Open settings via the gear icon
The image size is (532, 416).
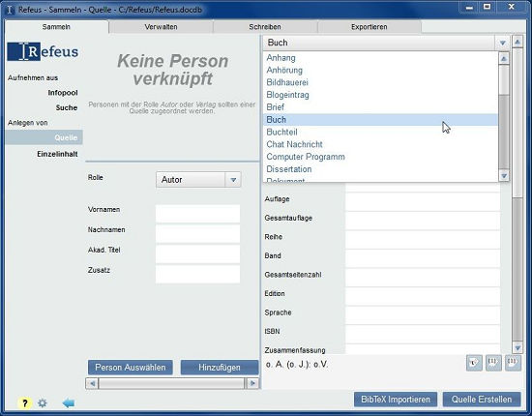tap(43, 403)
